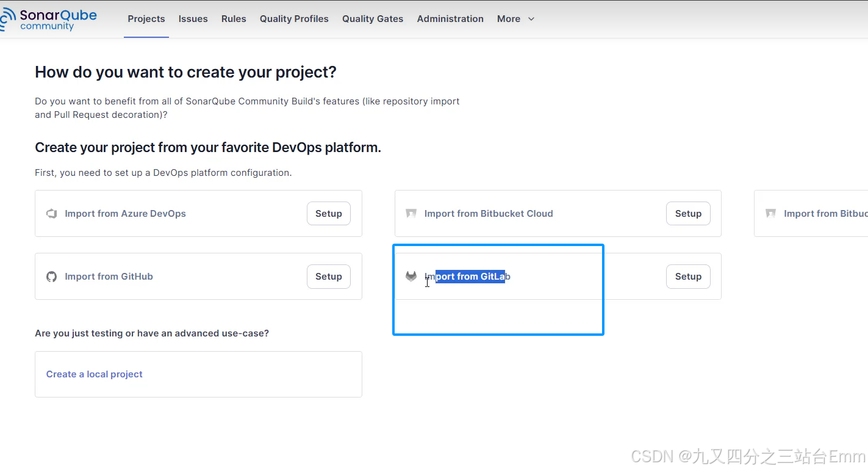Open the Administration menu item
868x472 pixels.
[x=450, y=19]
